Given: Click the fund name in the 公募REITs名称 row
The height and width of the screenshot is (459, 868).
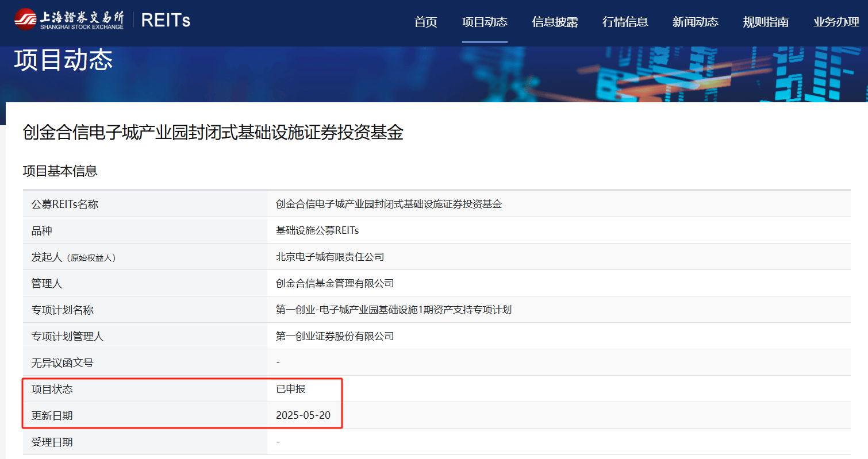Looking at the screenshot, I should (389, 204).
